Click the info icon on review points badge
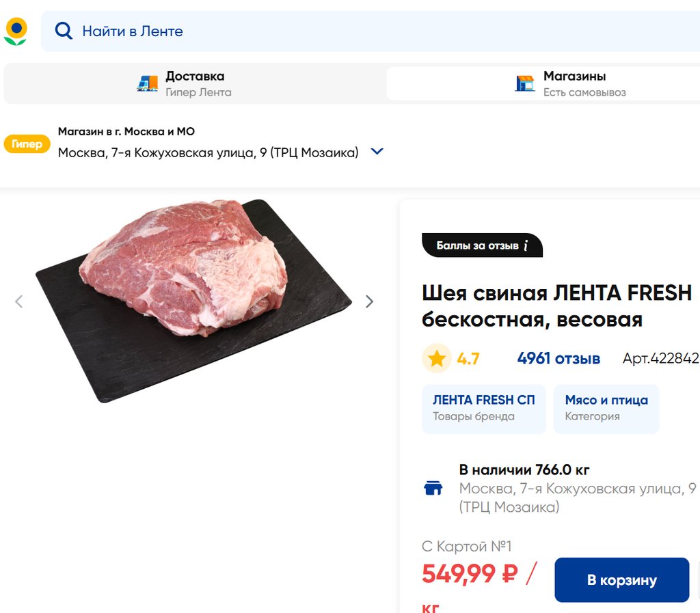Image resolution: width=700 pixels, height=613 pixels. pos(526,245)
